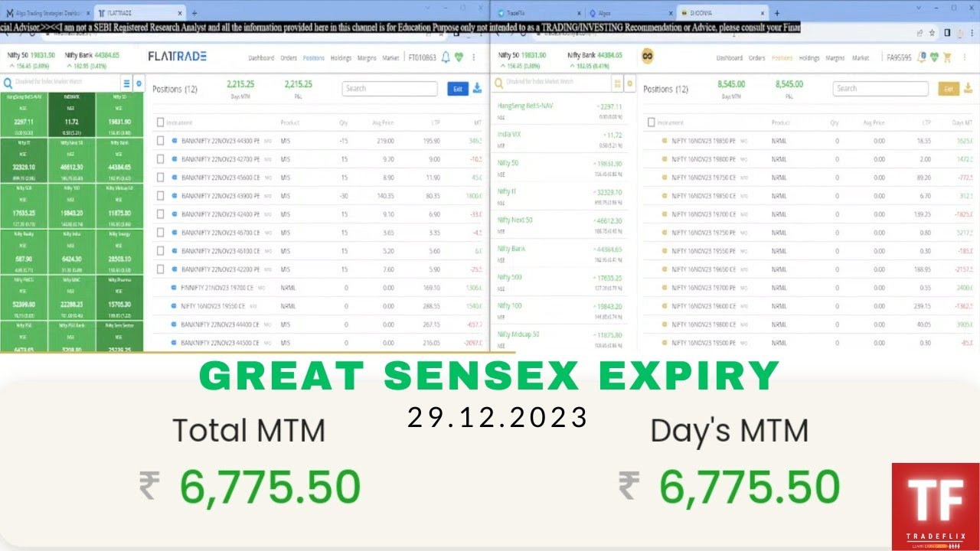The image size is (980, 551).
Task: Click Flattrade positions Search field
Action: coord(390,89)
